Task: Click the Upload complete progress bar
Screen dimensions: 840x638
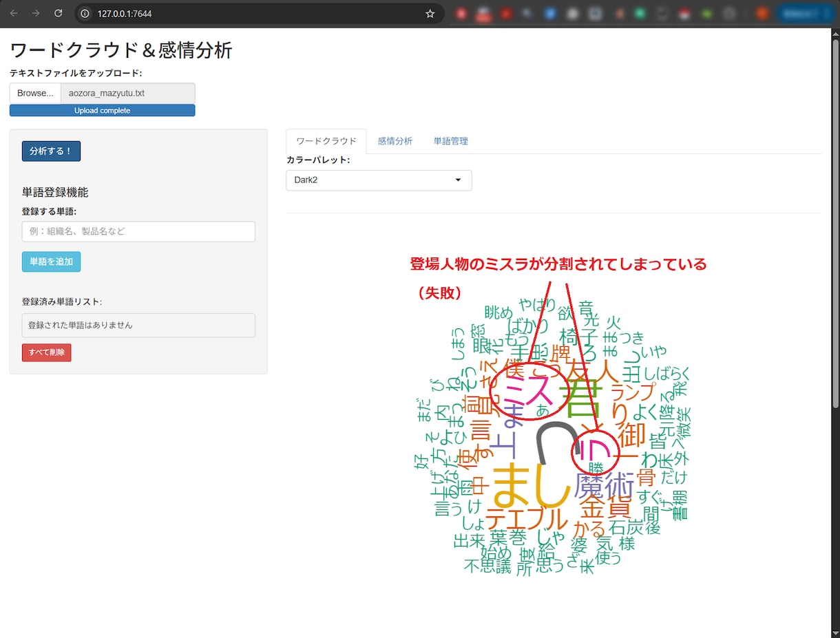Action: [x=103, y=110]
